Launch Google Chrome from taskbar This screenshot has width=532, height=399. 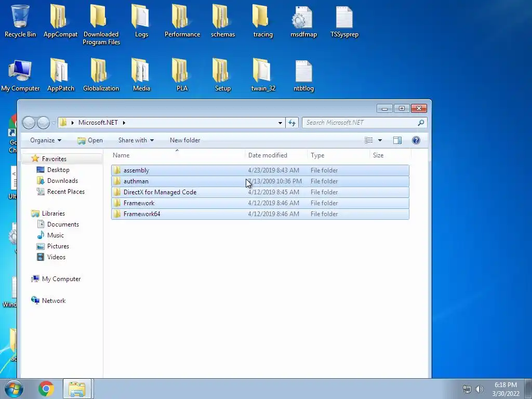46,389
